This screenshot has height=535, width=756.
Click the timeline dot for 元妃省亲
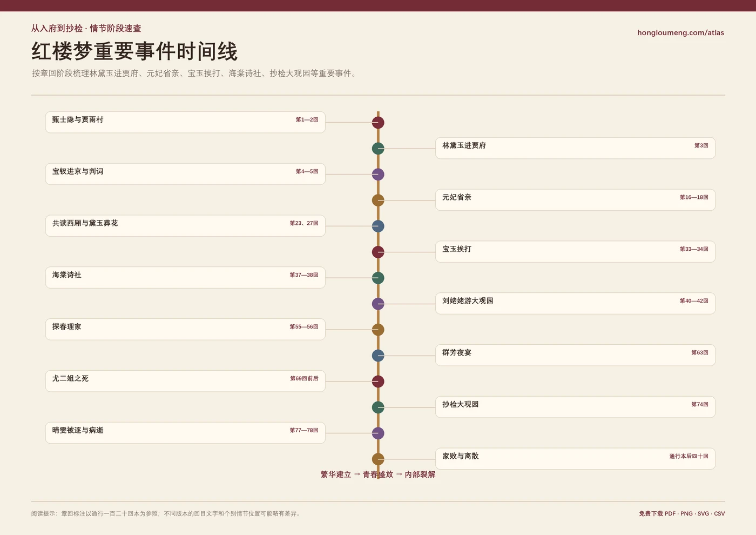(378, 200)
